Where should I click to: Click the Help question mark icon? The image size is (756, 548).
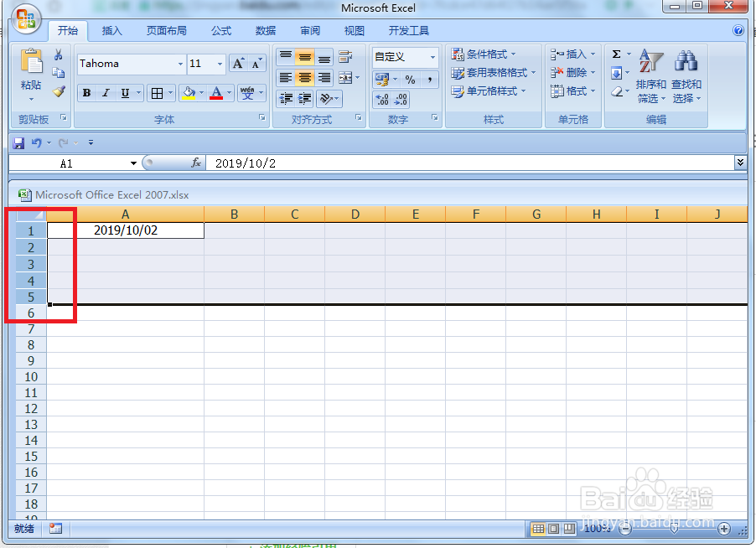tap(738, 30)
